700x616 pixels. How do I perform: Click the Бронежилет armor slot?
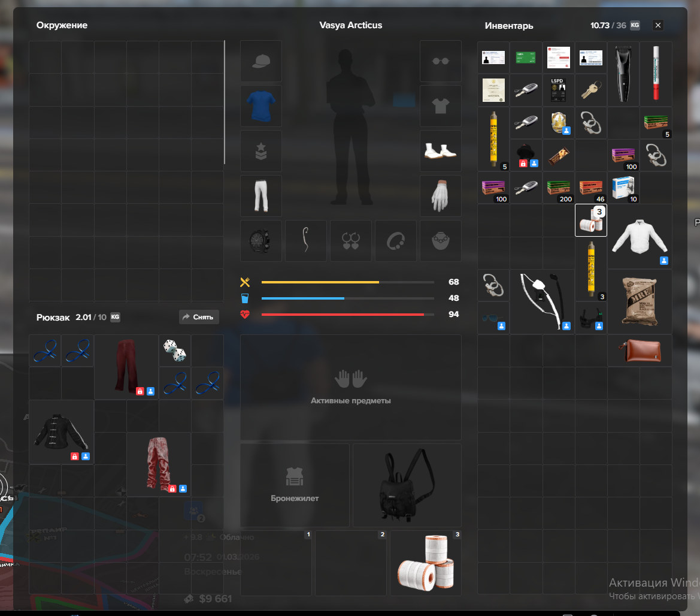[x=295, y=485]
